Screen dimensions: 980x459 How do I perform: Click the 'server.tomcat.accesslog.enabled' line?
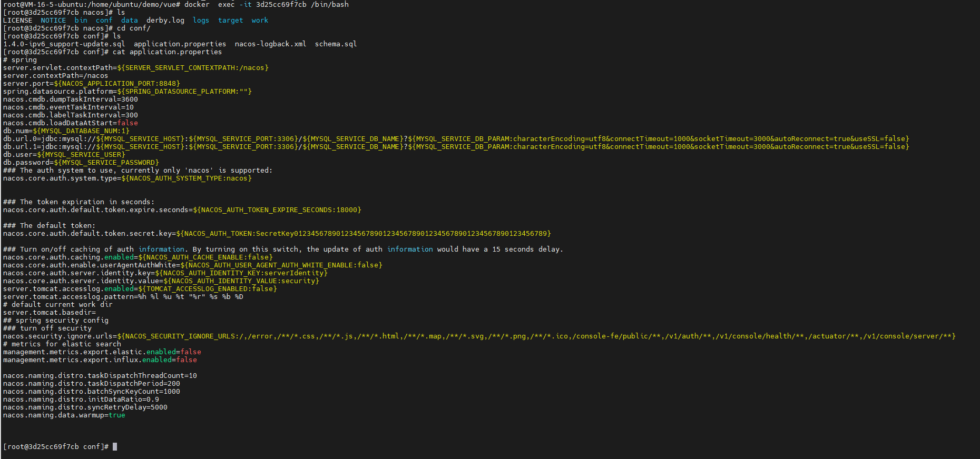(140, 289)
